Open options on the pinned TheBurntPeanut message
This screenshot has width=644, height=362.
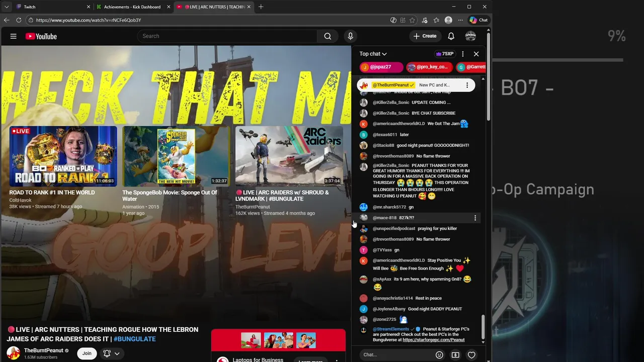coord(467,85)
